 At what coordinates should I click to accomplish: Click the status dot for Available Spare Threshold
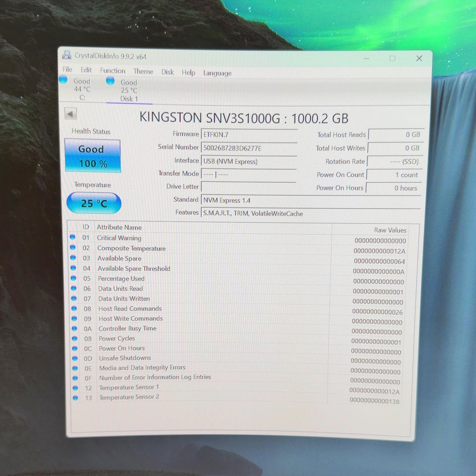(x=73, y=268)
